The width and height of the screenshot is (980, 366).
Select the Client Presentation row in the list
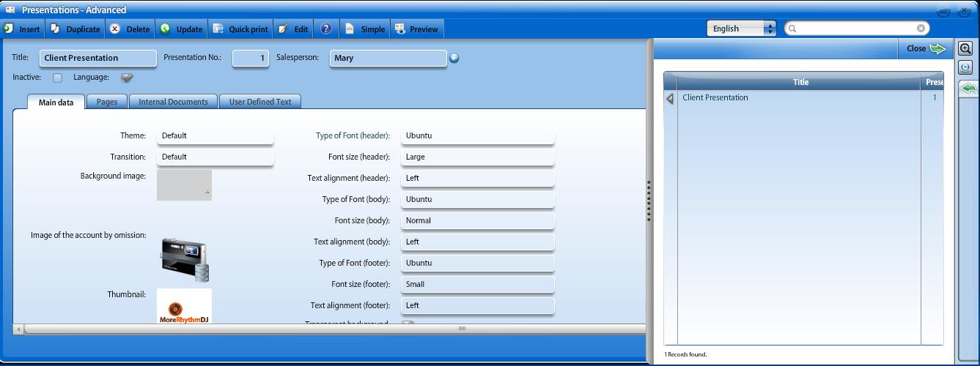803,97
